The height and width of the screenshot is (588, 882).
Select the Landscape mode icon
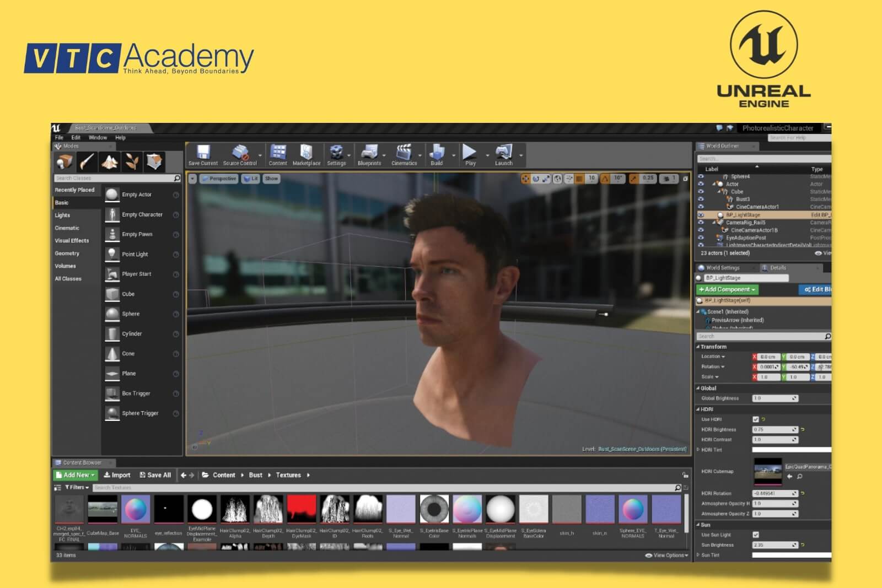[x=110, y=161]
